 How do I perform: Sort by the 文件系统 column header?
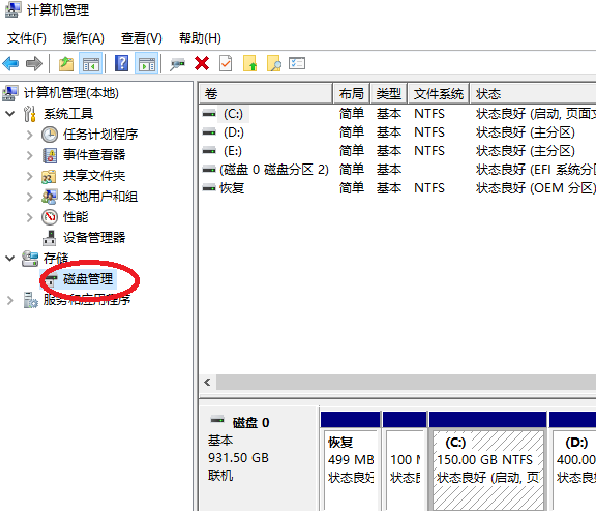(438, 94)
